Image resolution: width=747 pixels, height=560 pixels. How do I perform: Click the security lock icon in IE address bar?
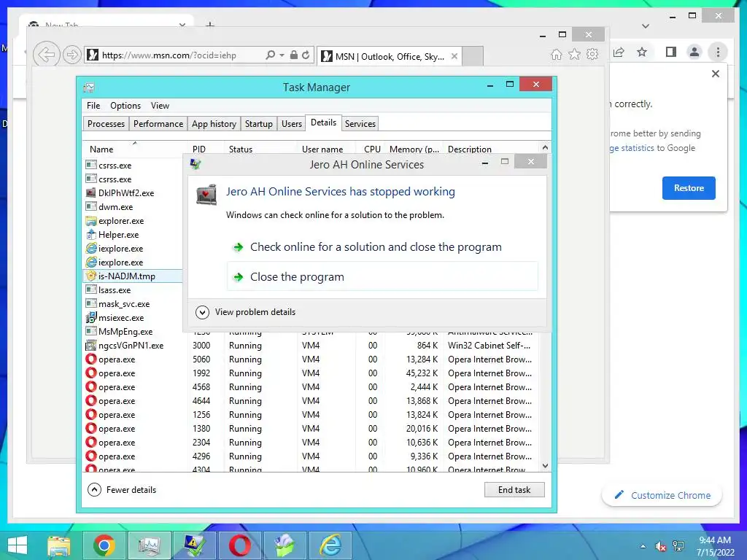294,55
